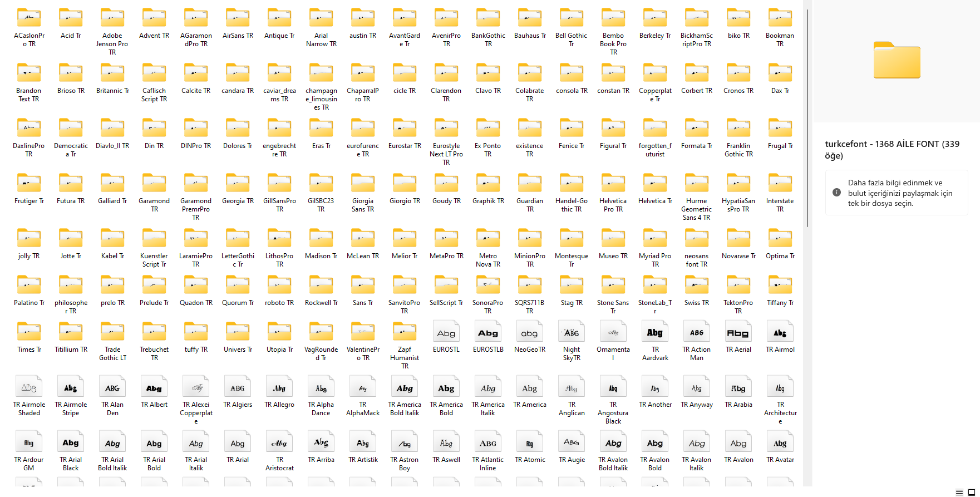Click the Hurme Geometric Sans 4 TR folder
This screenshot has width=980, height=497.
[x=697, y=183]
